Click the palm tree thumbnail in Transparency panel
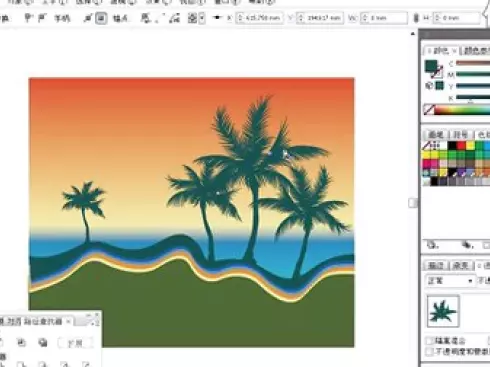 443,311
